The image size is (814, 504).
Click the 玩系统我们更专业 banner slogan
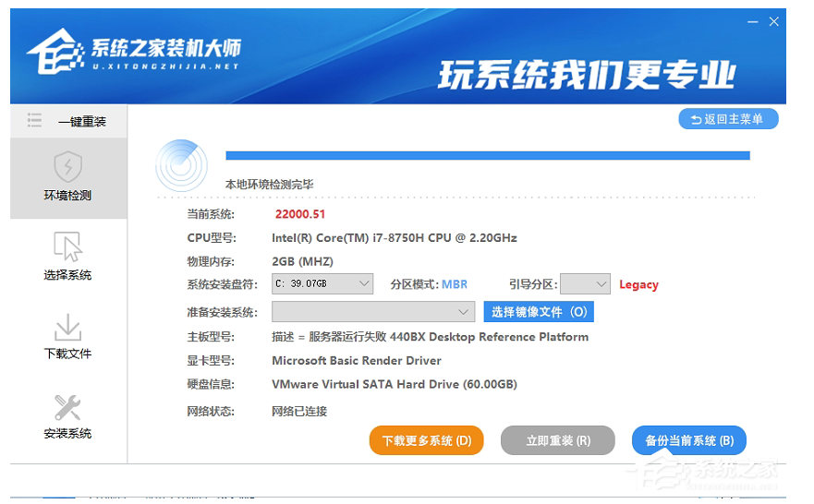point(587,75)
